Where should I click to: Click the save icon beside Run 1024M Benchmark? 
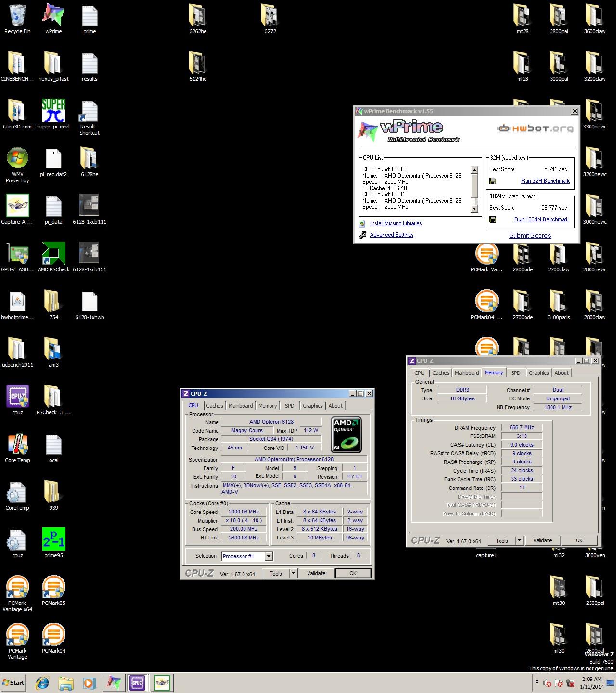pos(493,219)
